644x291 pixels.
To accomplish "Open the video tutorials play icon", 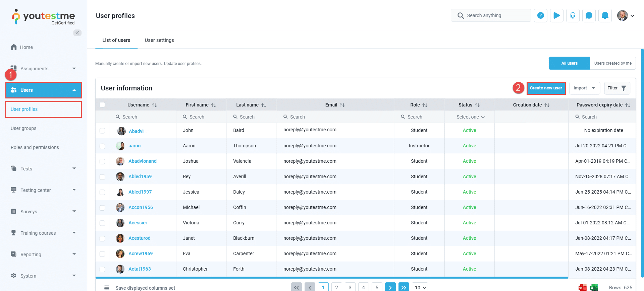I will click(x=557, y=15).
